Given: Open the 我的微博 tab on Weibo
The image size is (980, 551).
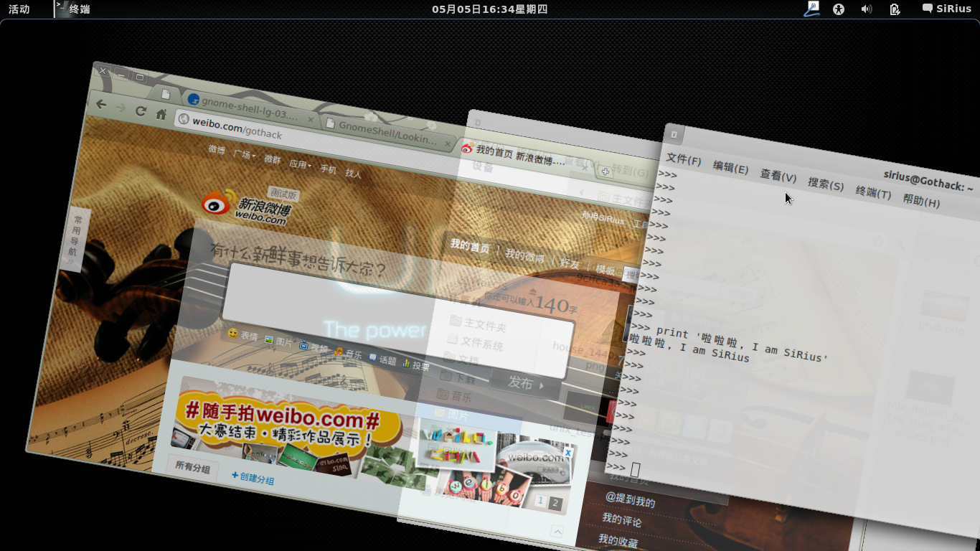Looking at the screenshot, I should click(524, 255).
